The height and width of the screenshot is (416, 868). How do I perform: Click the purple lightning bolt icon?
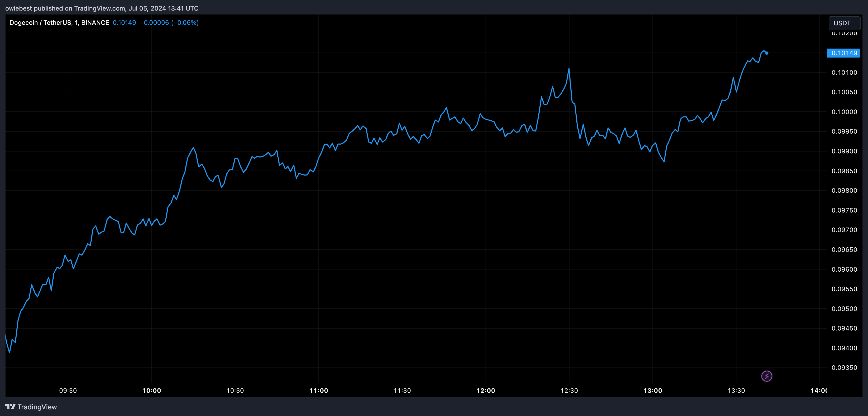(767, 376)
